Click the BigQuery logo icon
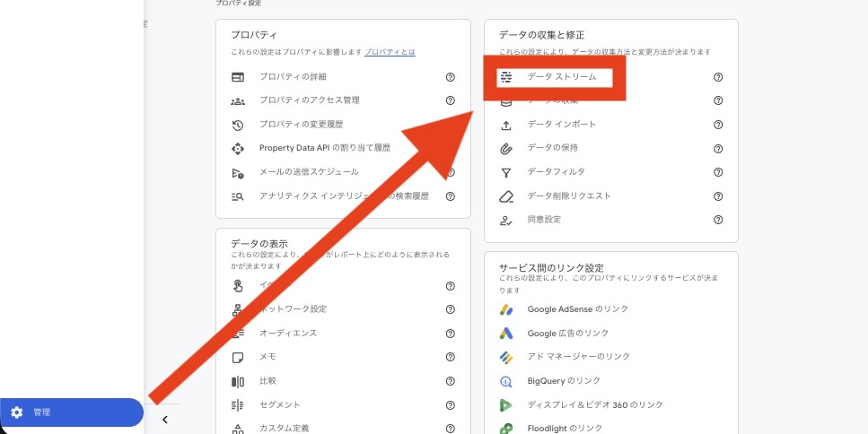This screenshot has width=868, height=434. tap(506, 381)
